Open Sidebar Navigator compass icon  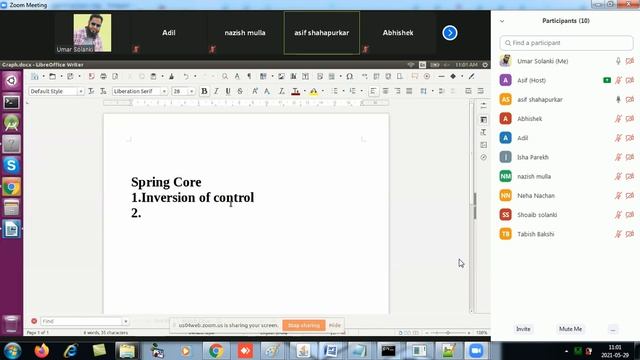(484, 157)
